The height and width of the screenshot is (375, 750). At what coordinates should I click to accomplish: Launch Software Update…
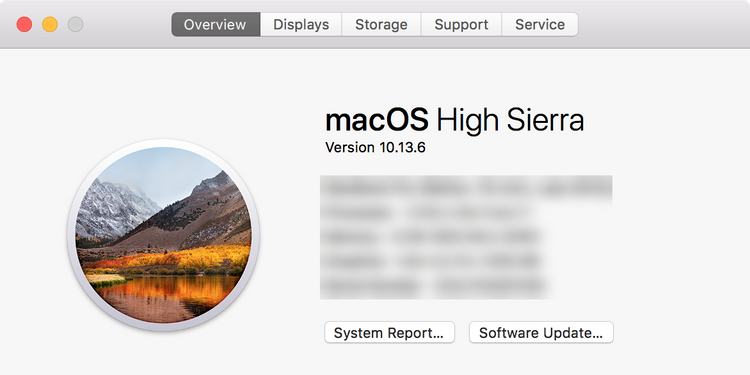coord(541,332)
